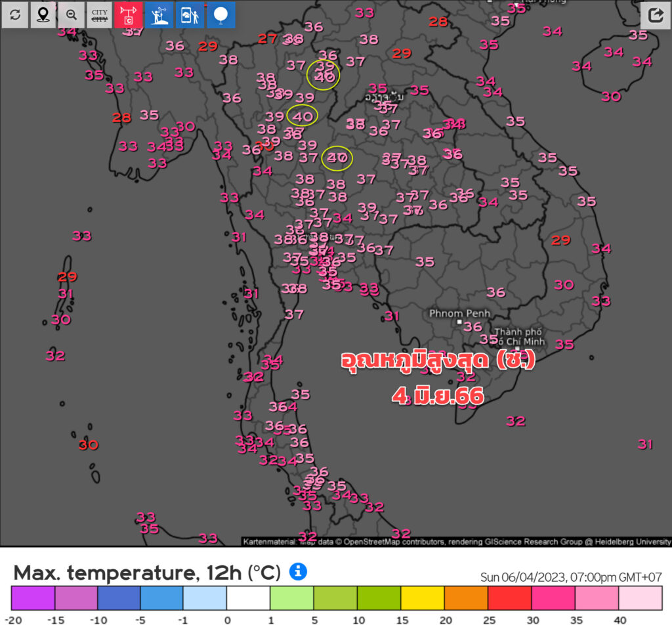
Task: Click the weather balloon icon
Action: point(221,14)
